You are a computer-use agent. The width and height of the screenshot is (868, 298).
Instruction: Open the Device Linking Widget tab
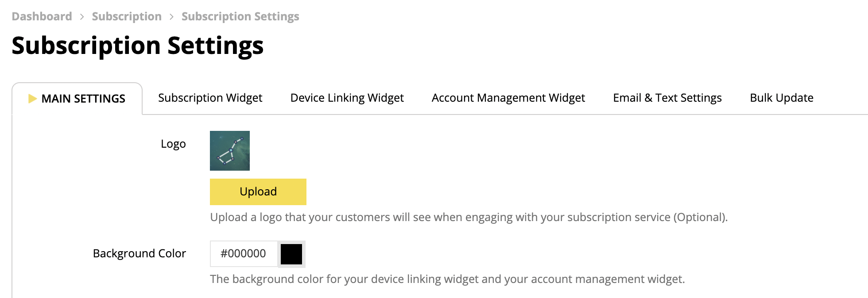click(347, 98)
